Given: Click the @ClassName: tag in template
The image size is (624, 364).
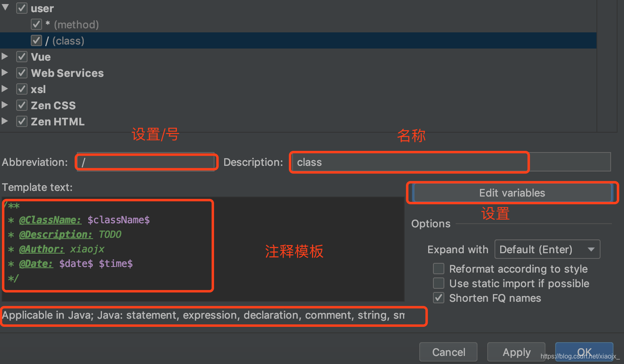Looking at the screenshot, I should [50, 220].
